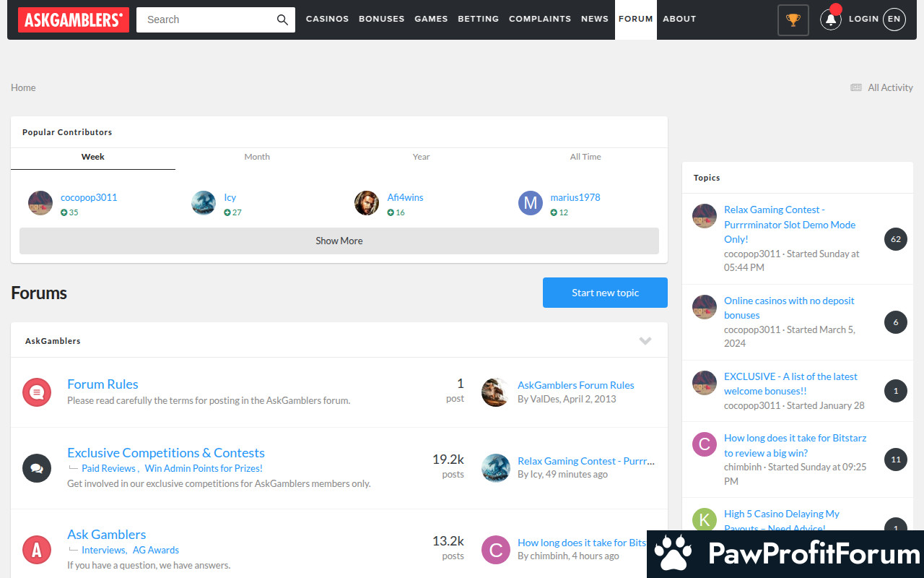The width and height of the screenshot is (924, 578).
Task: Click the trophy icon in header
Action: 793,20
